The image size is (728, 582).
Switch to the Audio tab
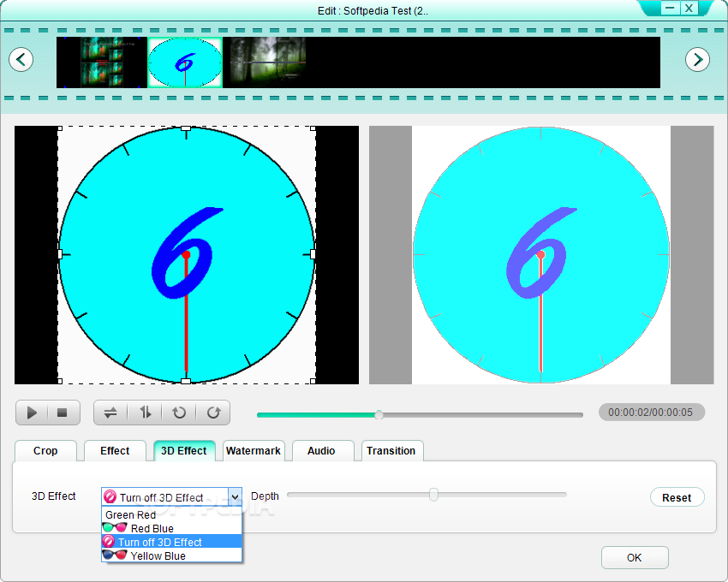[321, 451]
